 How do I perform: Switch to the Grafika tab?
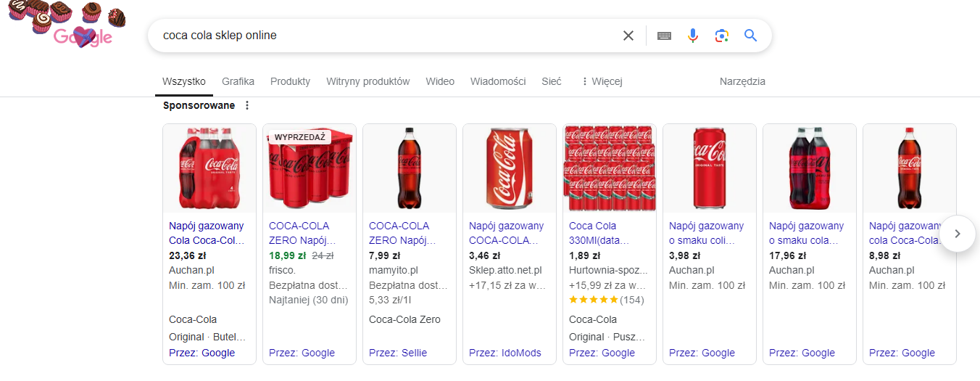(238, 81)
